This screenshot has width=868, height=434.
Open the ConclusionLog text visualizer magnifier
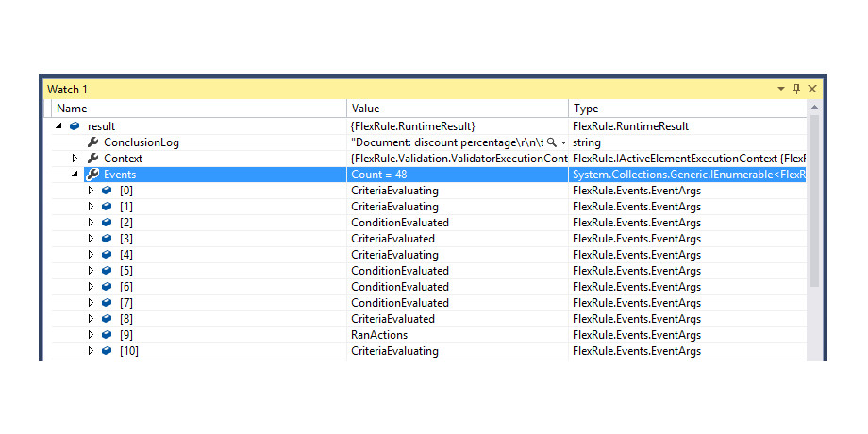point(551,142)
